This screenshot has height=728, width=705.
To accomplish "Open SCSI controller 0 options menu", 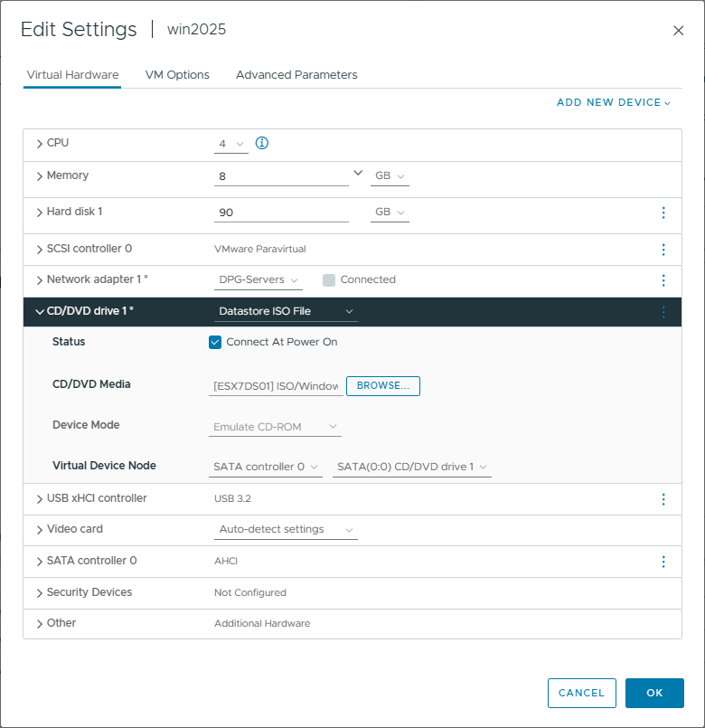I will pyautogui.click(x=663, y=250).
